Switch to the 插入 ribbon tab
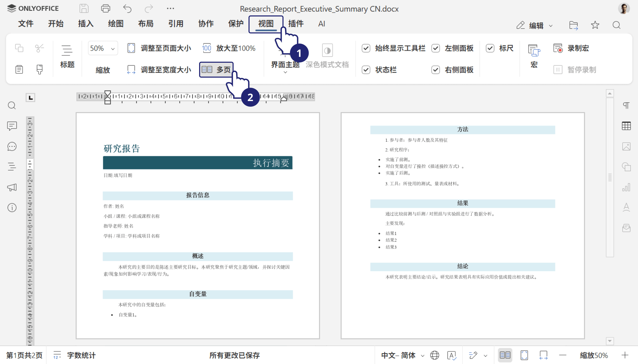This screenshot has width=638, height=364. coord(85,23)
